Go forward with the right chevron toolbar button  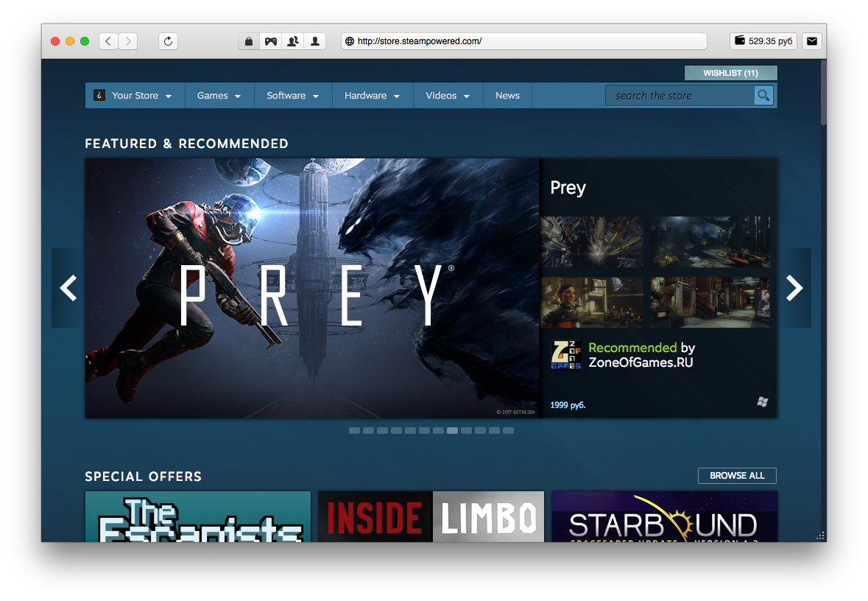(x=128, y=41)
